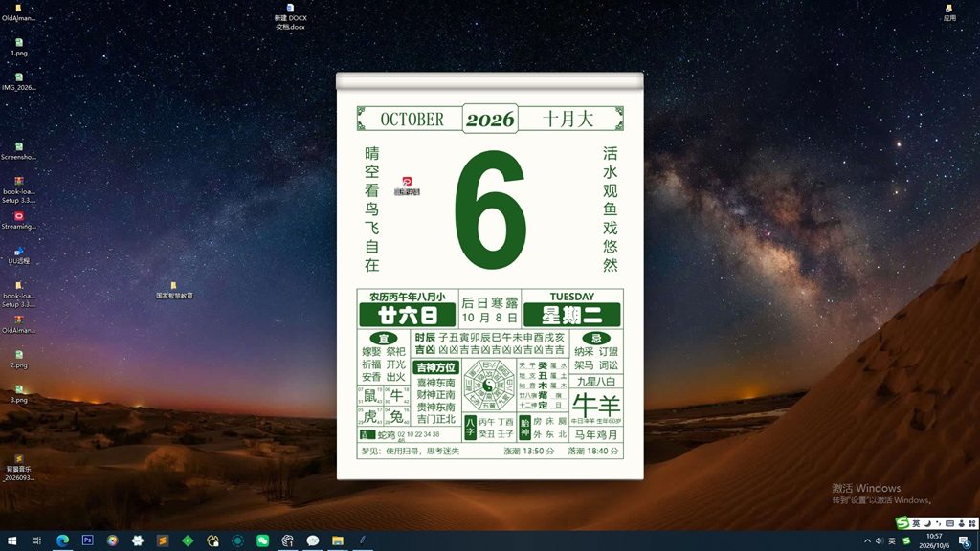The width and height of the screenshot is (980, 551).
Task: Click the 晴空看鸟飞自在 verse
Action: (x=372, y=209)
